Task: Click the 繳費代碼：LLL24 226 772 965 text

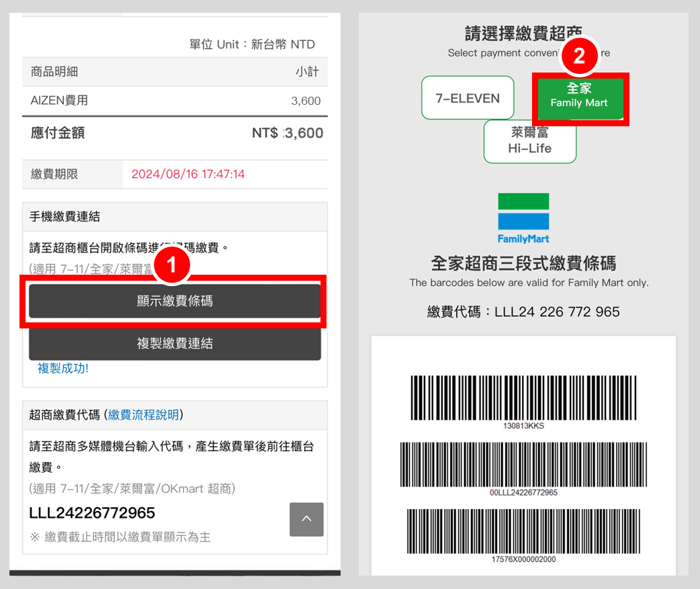Action: (523, 312)
